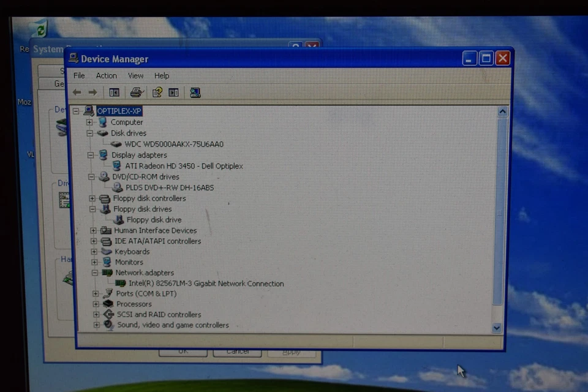588x392 pixels.
Task: Toggle the Show/Hide Console Tree icon
Action: (x=114, y=92)
